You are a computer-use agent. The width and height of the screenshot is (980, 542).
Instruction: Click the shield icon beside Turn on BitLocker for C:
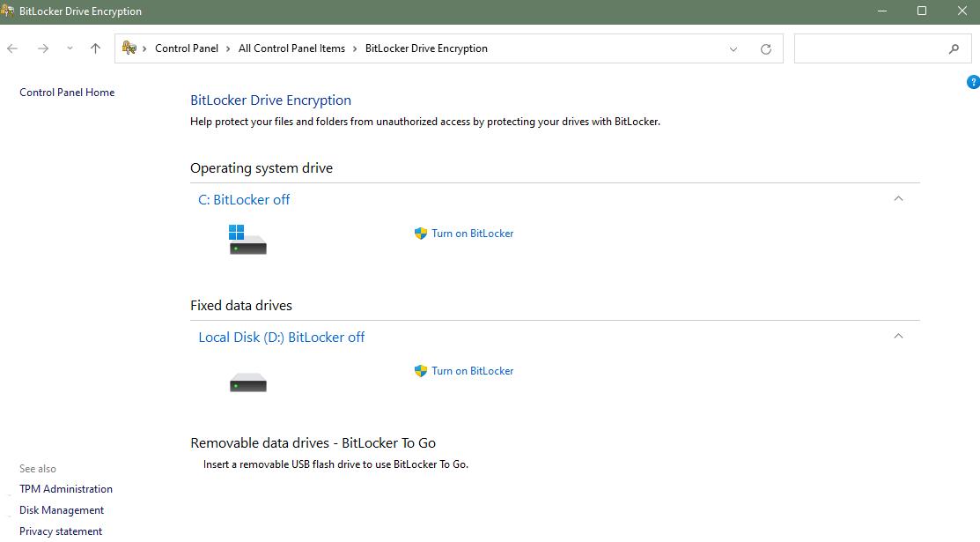pyautogui.click(x=420, y=234)
